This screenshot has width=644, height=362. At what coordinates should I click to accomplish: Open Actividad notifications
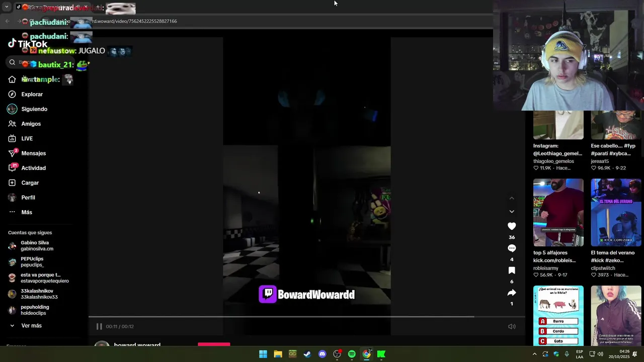(33, 168)
